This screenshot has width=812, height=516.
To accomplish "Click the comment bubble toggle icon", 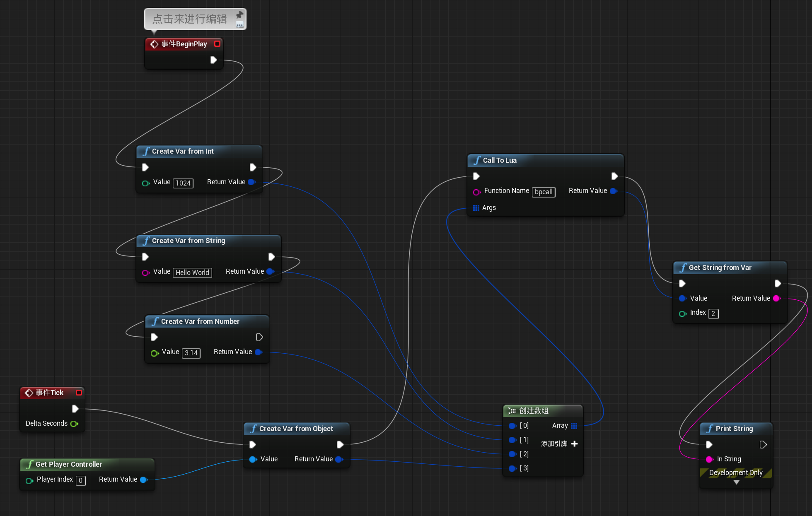I will click(x=239, y=25).
